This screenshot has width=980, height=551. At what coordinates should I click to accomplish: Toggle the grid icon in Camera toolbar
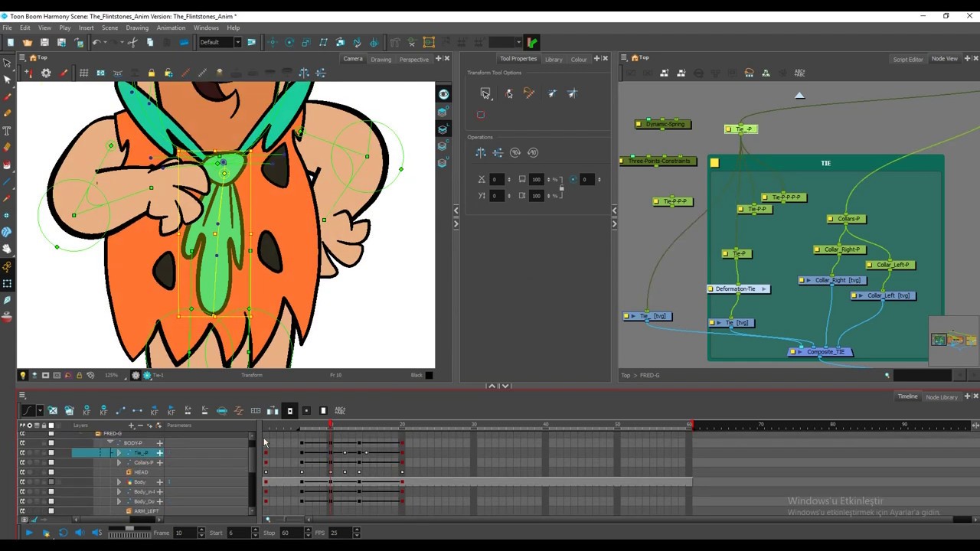pyautogui.click(x=83, y=73)
